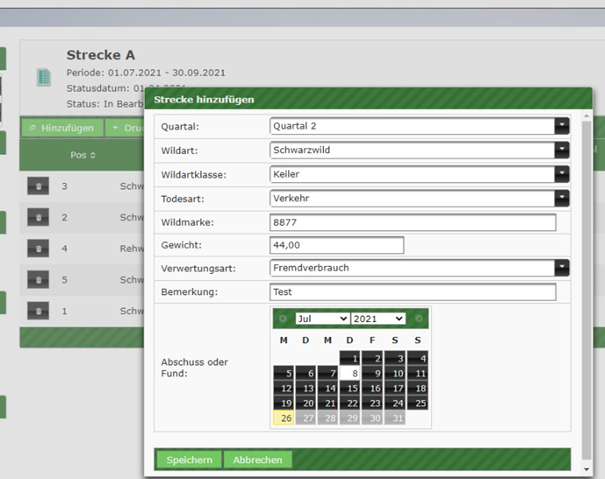Click trash icon for position 2 row

click(x=37, y=217)
